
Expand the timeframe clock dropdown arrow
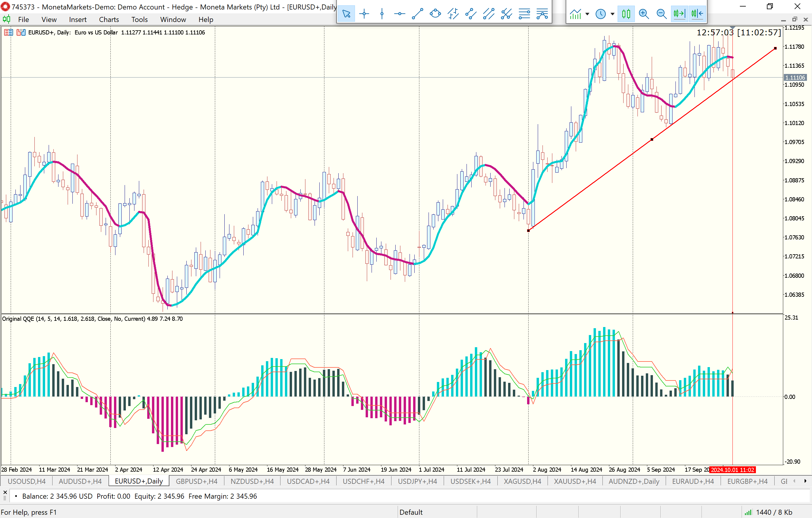(x=612, y=14)
